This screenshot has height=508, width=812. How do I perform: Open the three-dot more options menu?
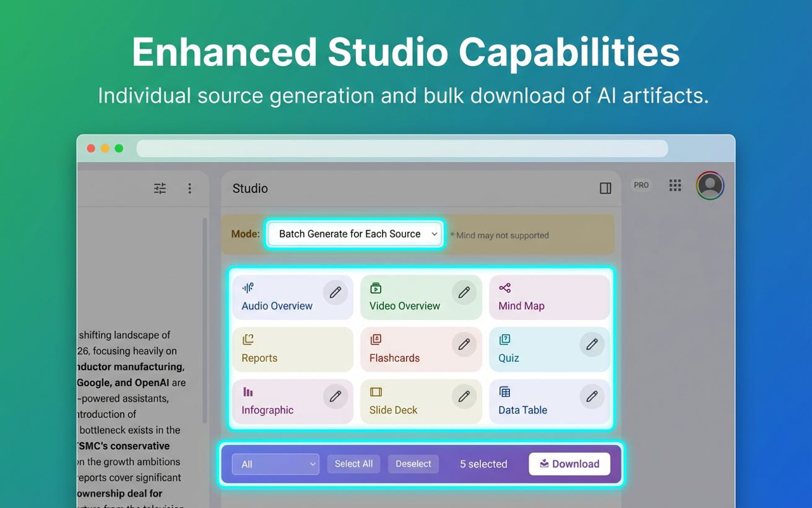point(190,188)
